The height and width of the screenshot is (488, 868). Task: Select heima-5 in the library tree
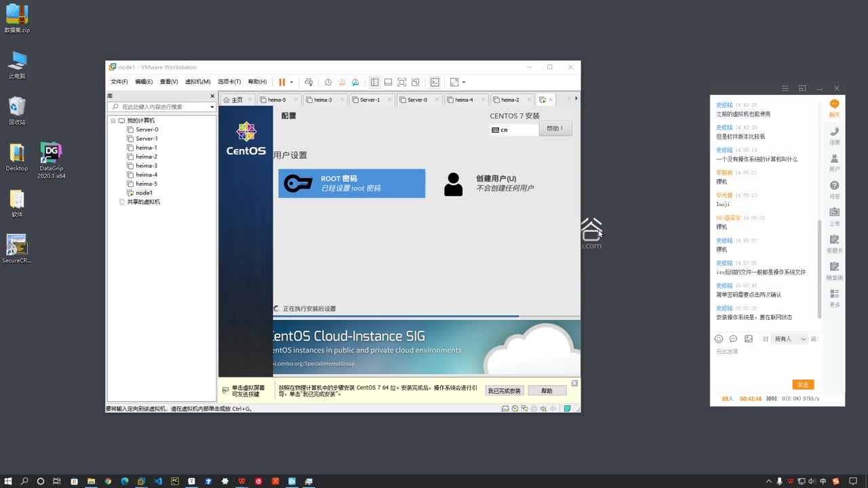click(x=146, y=184)
